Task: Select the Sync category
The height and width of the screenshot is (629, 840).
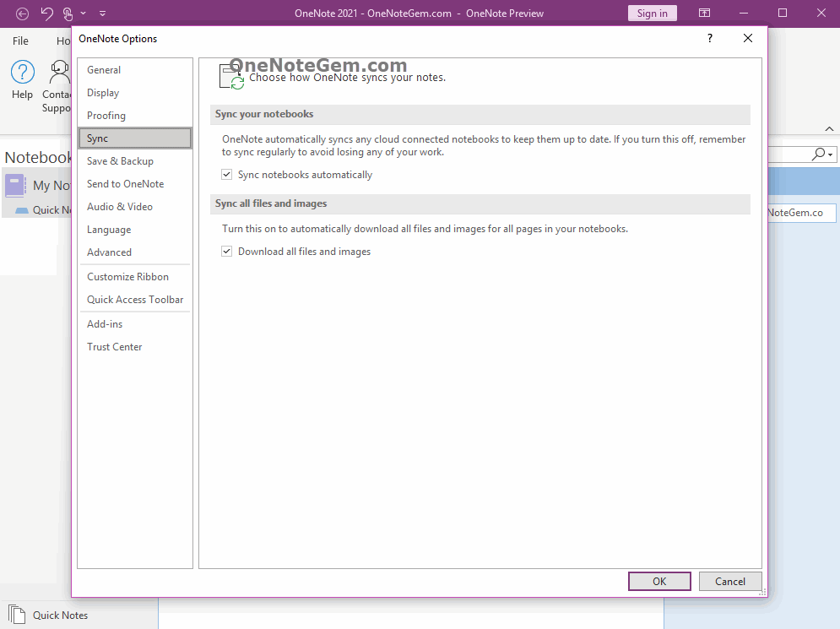Action: (x=135, y=138)
